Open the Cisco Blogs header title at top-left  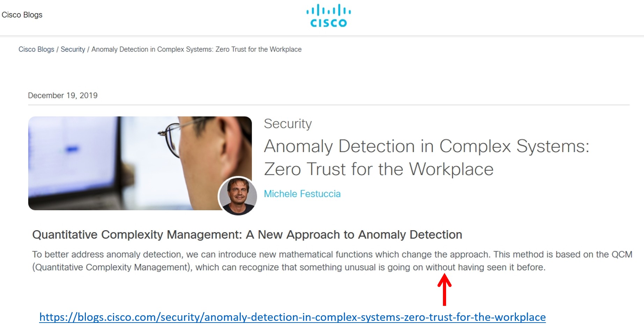tap(22, 15)
